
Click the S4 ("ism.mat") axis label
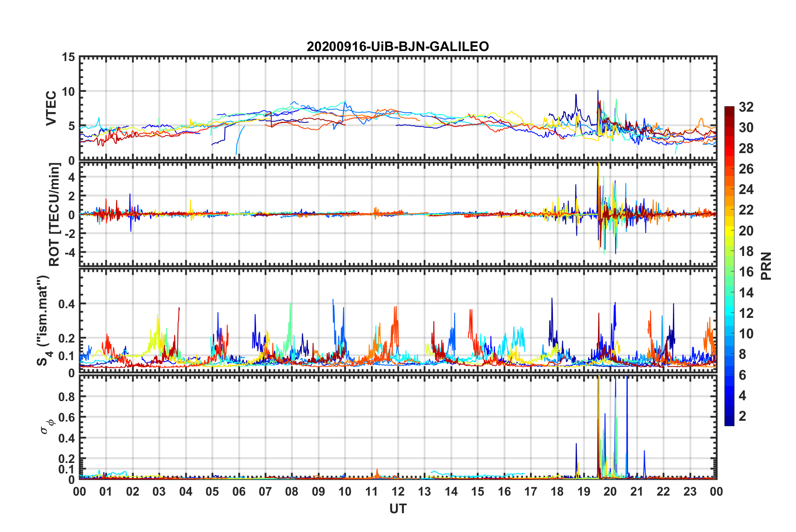(x=44, y=320)
